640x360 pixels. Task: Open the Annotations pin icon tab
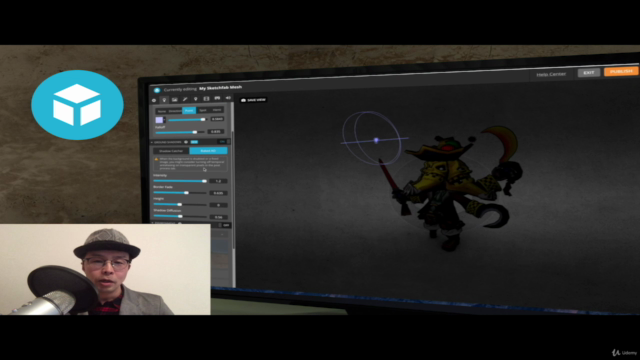196,99
